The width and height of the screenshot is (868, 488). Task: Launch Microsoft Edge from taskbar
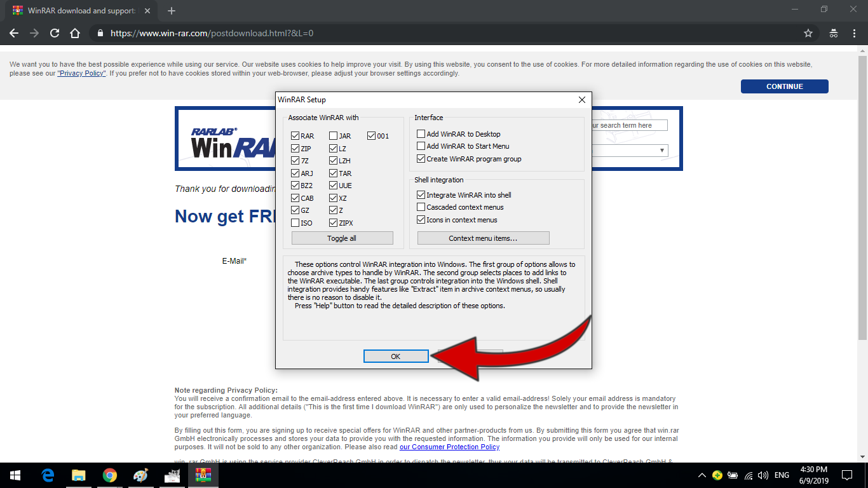coord(47,475)
